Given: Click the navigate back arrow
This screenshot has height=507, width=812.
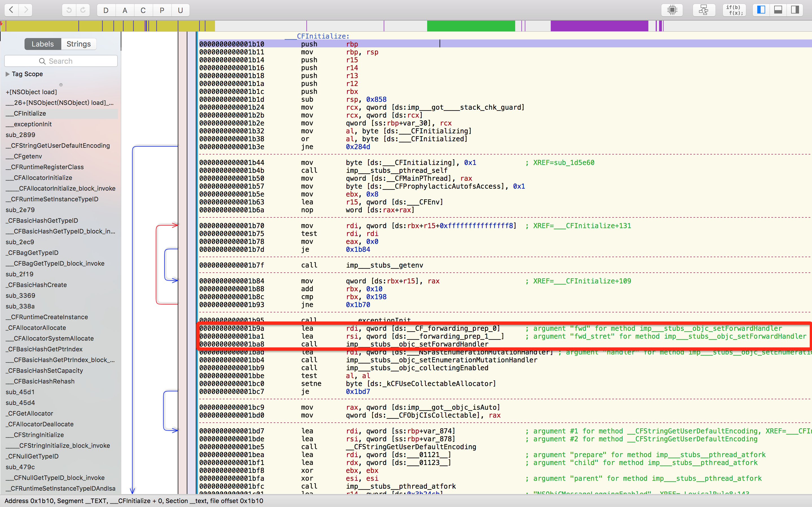Looking at the screenshot, I should tap(11, 10).
